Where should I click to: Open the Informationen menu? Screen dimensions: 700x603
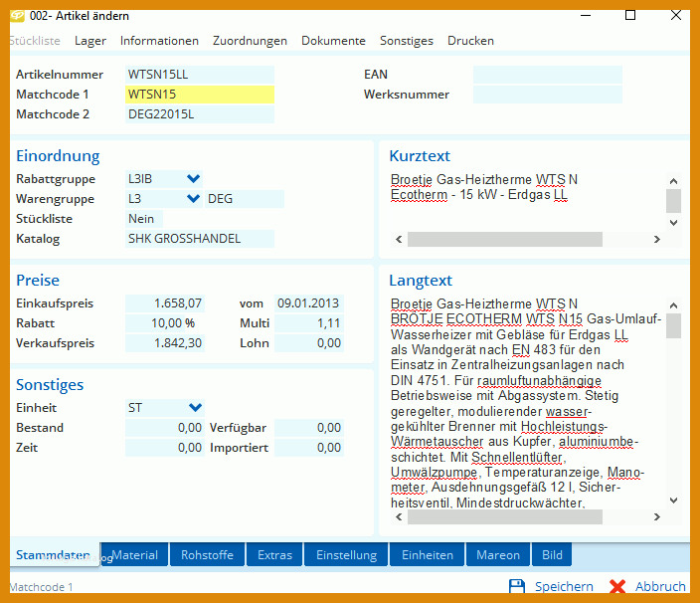(x=159, y=41)
